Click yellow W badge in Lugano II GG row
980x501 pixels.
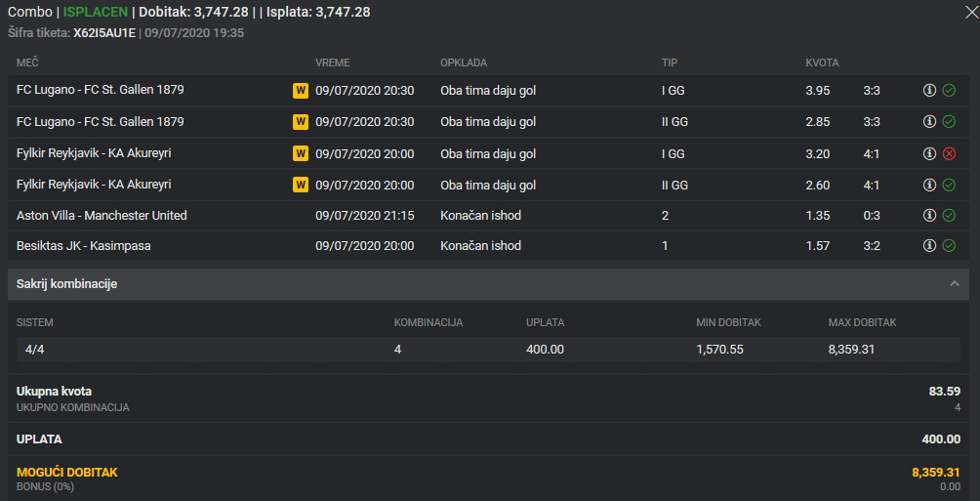click(301, 121)
